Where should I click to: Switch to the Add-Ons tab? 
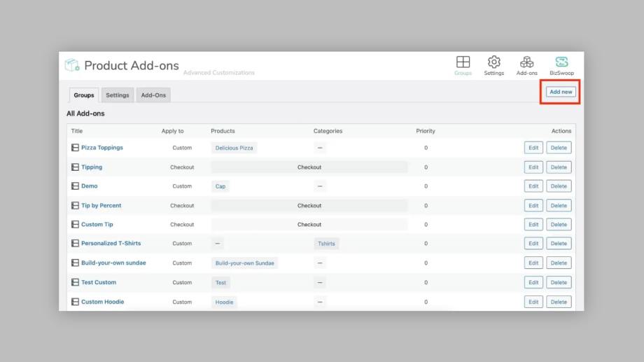pos(153,95)
